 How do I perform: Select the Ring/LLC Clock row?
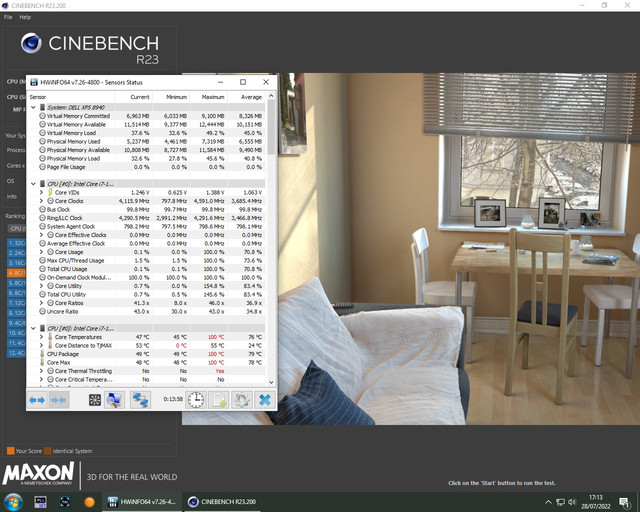click(x=146, y=218)
